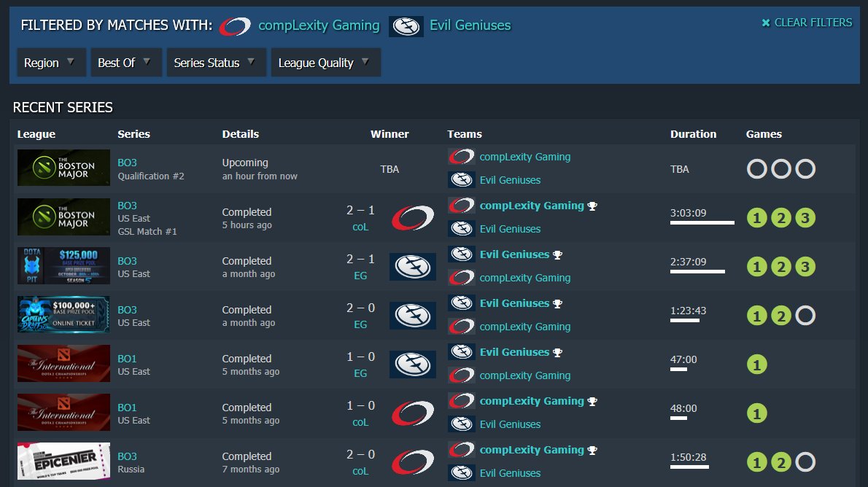Open game 1 of the Dota Pit series

click(x=756, y=267)
